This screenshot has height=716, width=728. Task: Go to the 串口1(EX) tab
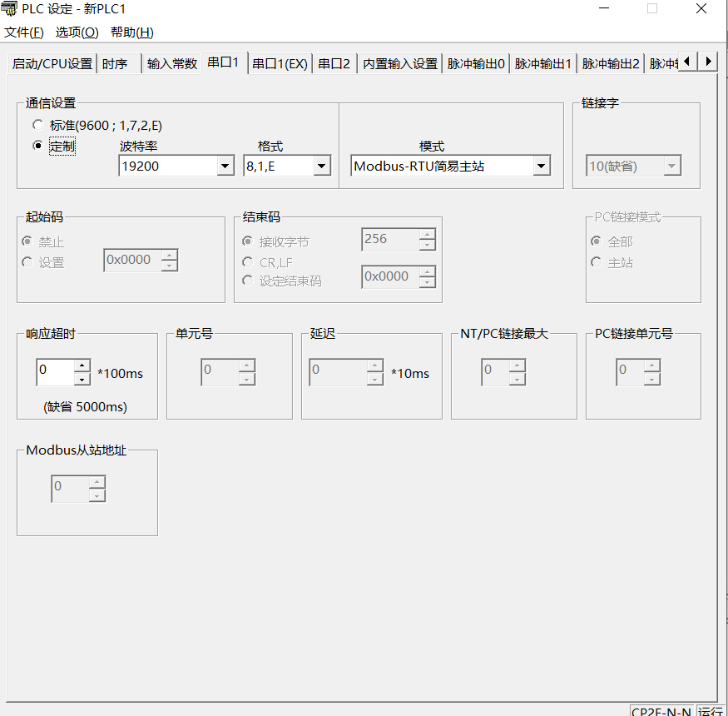click(280, 64)
